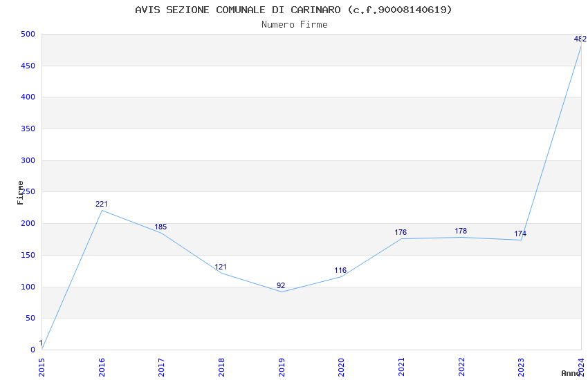588x380 pixels.
Task: Click the y-axis value 0
Action: 33,350
